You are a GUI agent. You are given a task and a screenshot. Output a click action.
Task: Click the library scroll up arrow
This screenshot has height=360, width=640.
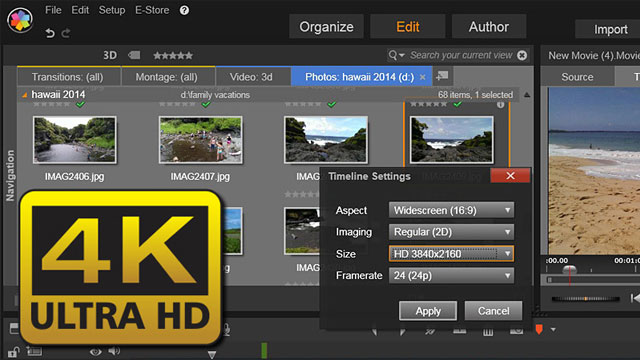pyautogui.click(x=527, y=95)
